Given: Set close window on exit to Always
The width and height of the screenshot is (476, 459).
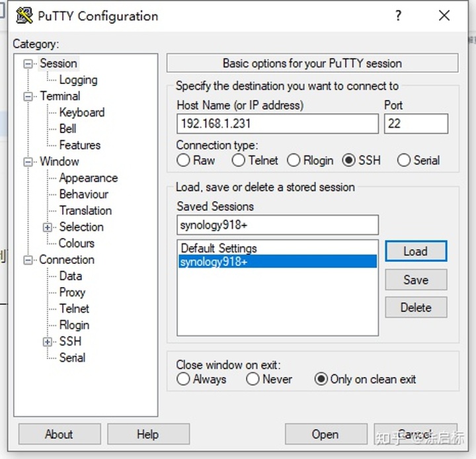Looking at the screenshot, I should pos(183,379).
